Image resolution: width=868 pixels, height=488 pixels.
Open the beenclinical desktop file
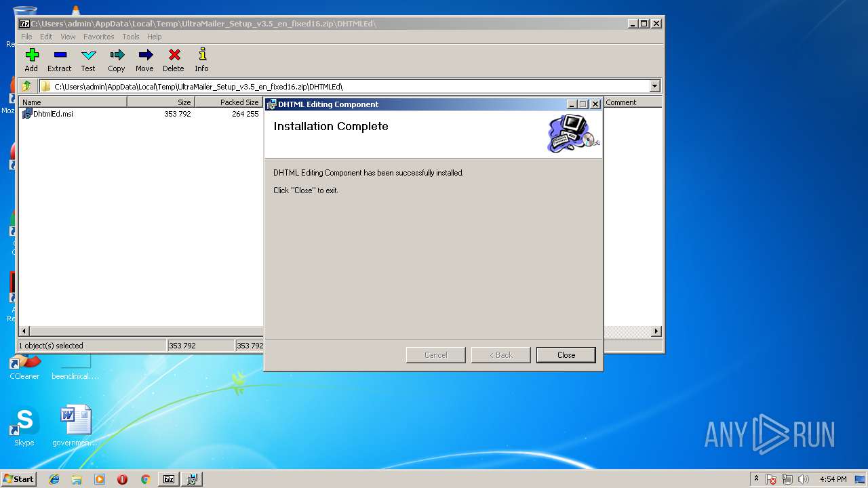[x=75, y=366]
